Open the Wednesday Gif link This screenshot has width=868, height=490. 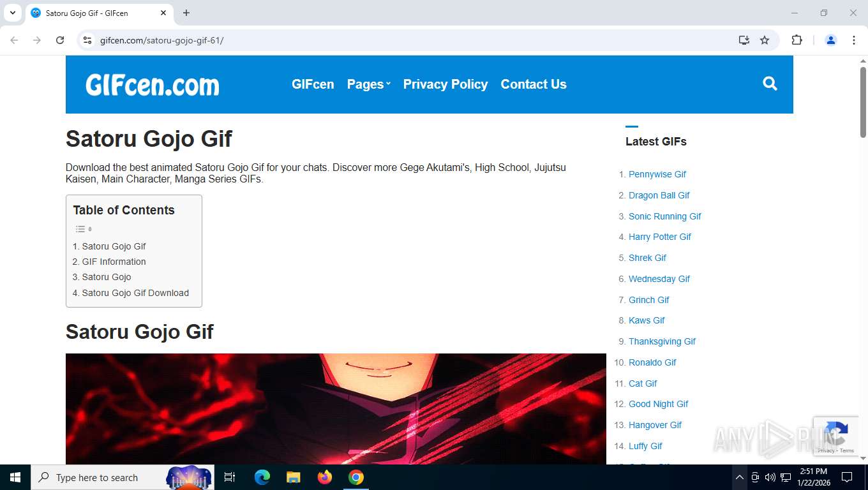pos(659,279)
